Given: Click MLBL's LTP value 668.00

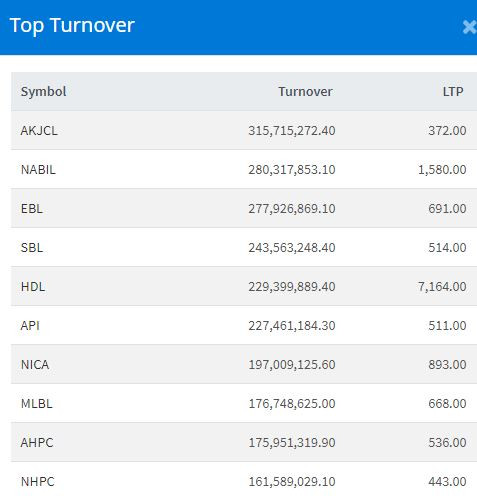Looking at the screenshot, I should pos(447,403).
